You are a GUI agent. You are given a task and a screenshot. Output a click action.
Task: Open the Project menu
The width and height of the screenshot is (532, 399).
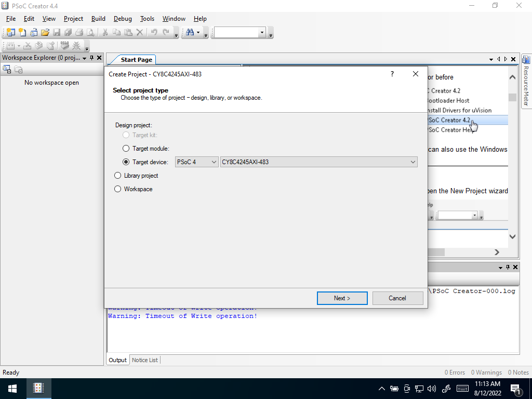click(73, 19)
